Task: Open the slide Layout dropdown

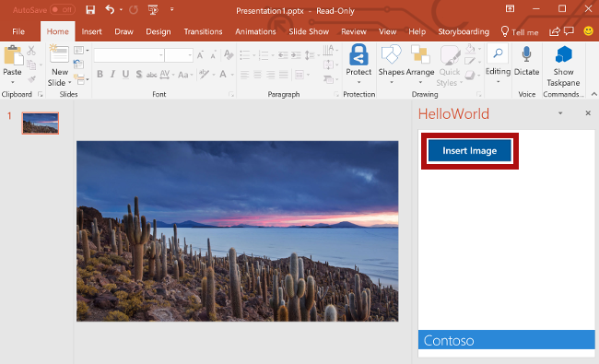Action: [x=81, y=51]
